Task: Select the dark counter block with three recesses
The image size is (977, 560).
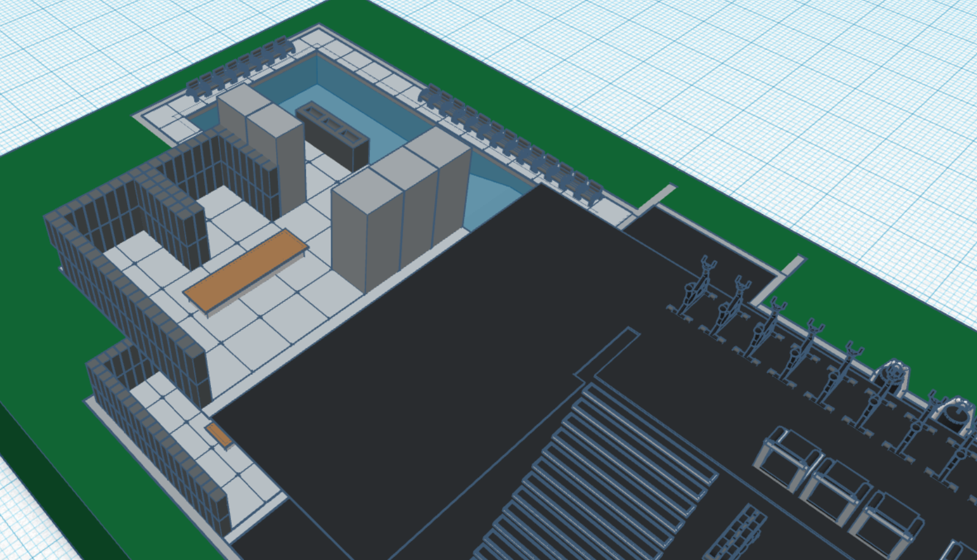Action: click(332, 136)
